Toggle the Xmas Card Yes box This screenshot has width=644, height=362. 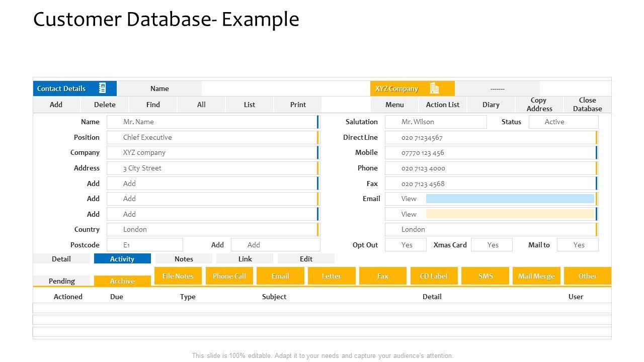tap(492, 245)
